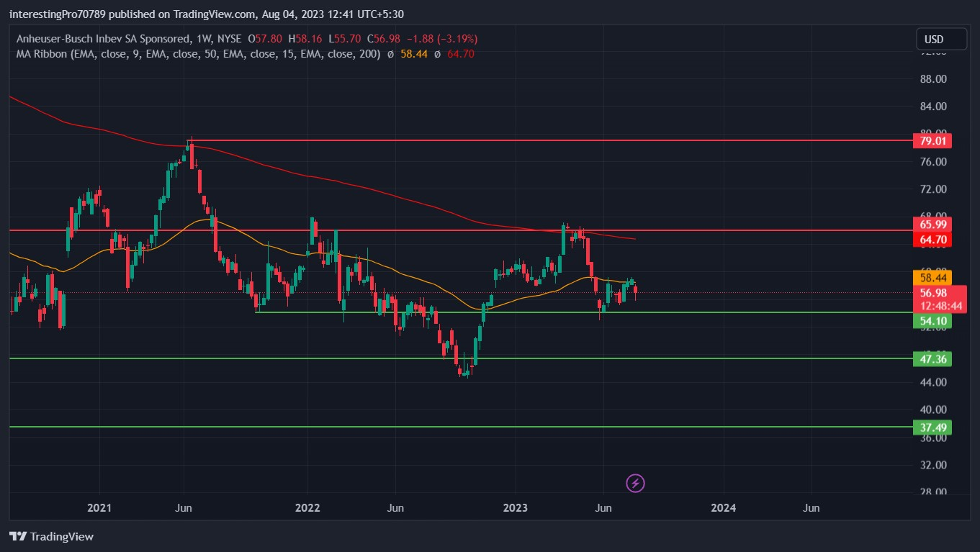Click the open price O57.80
Viewport: 980px width, 552px height.
[x=266, y=39]
